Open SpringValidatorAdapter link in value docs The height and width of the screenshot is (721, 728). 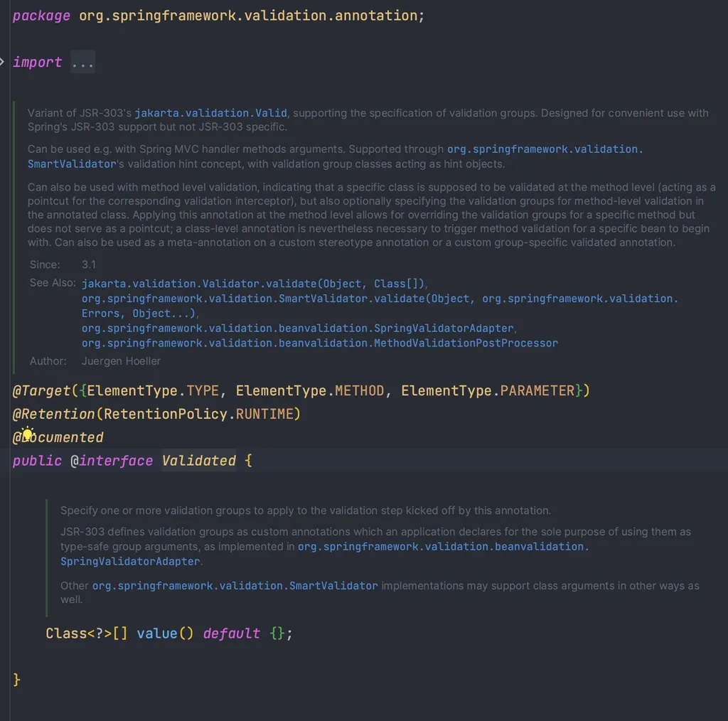pyautogui.click(x=325, y=554)
